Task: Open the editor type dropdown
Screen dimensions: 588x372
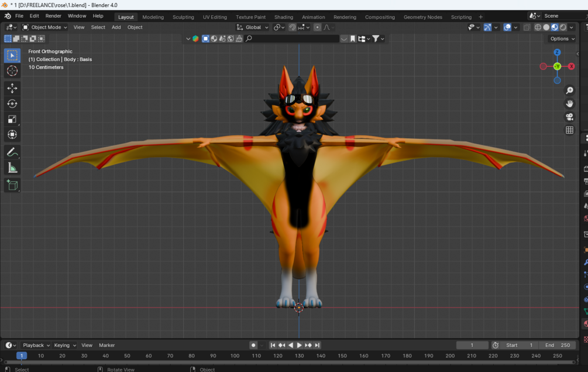Action: point(11,28)
